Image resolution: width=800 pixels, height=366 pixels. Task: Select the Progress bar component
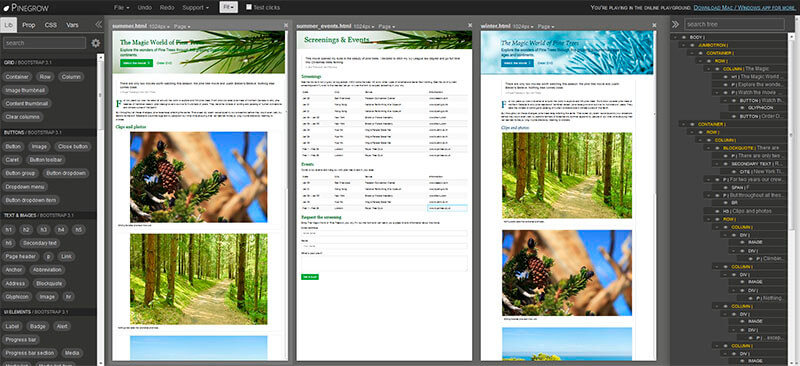(x=22, y=339)
